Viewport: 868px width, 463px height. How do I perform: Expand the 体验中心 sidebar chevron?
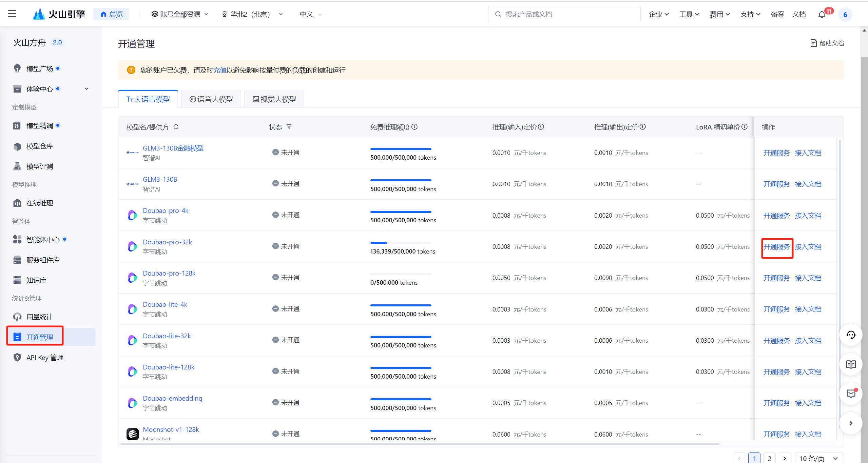[x=86, y=89]
